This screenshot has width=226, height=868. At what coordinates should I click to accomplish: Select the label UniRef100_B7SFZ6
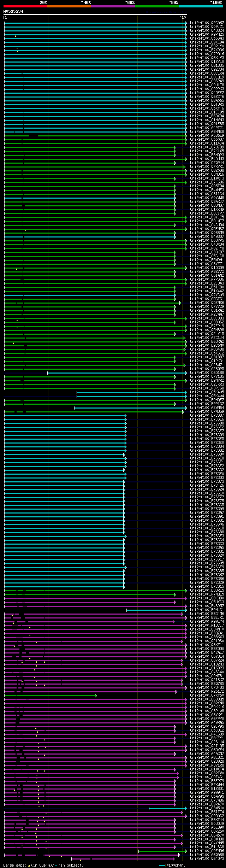coord(207,485)
